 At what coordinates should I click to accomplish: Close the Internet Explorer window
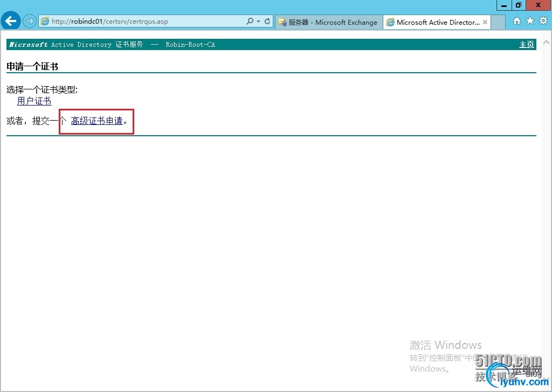[539, 5]
